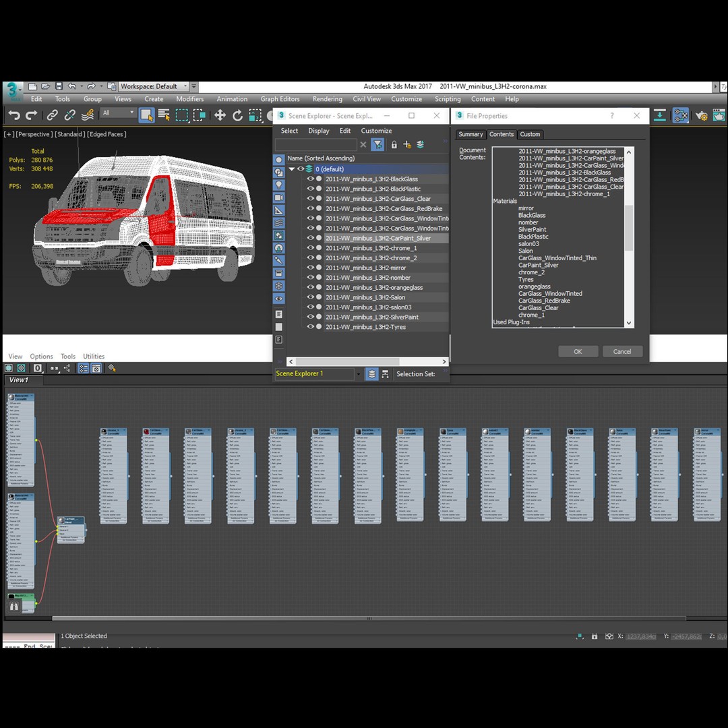The height and width of the screenshot is (728, 728).
Task: Click the add to active layer icon
Action: pyautogui.click(x=420, y=145)
